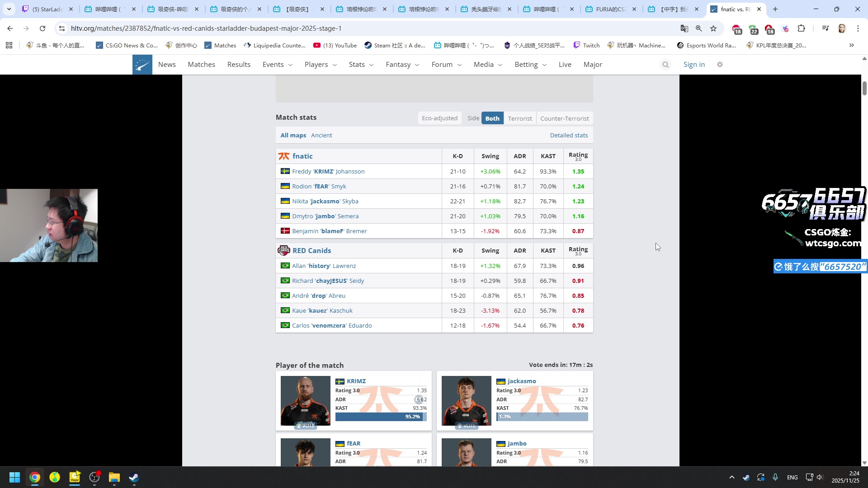Select the Counter-Terrorist side filter
The height and width of the screenshot is (488, 868).
coord(564,118)
